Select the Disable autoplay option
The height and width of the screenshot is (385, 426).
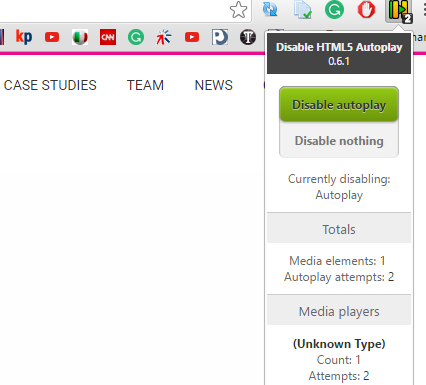339,104
